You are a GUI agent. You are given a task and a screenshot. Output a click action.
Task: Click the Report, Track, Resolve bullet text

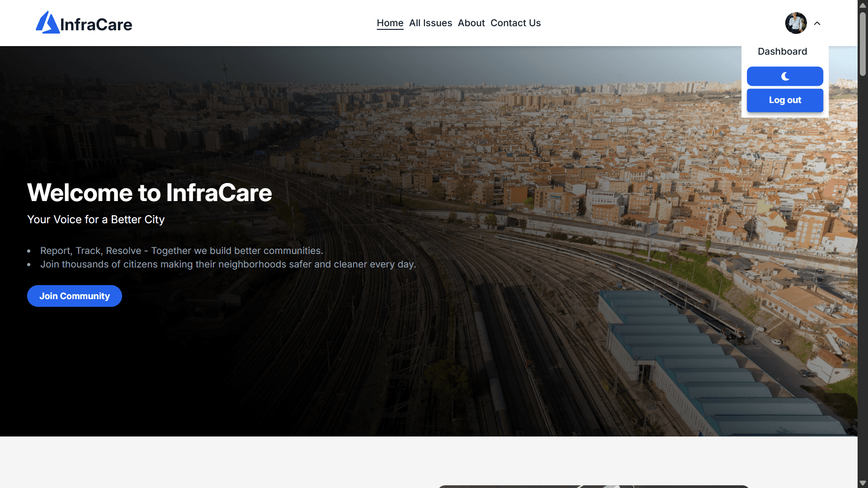click(x=181, y=251)
